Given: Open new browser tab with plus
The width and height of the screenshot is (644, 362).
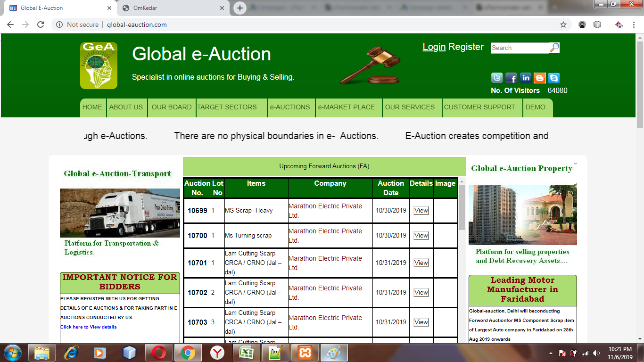Looking at the screenshot, I should (x=240, y=8).
